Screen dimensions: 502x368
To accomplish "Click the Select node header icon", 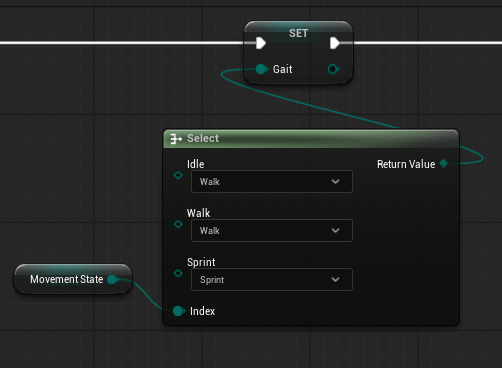I will point(176,138).
